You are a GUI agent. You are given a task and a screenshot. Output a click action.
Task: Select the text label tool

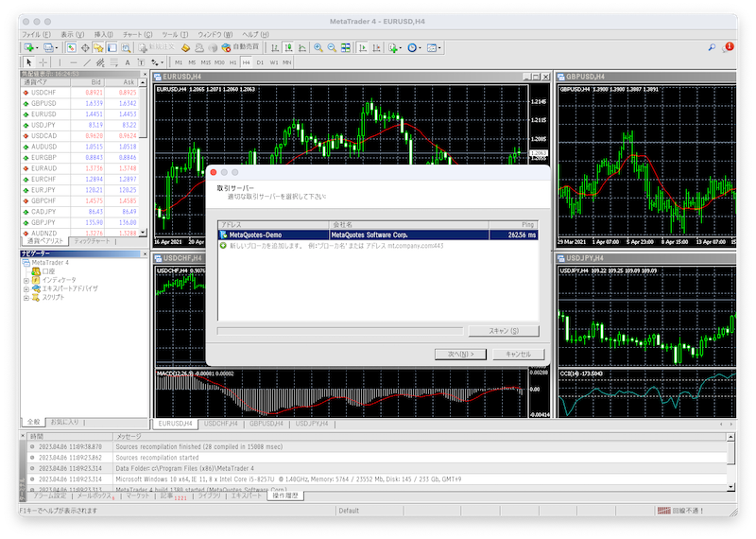tap(141, 62)
